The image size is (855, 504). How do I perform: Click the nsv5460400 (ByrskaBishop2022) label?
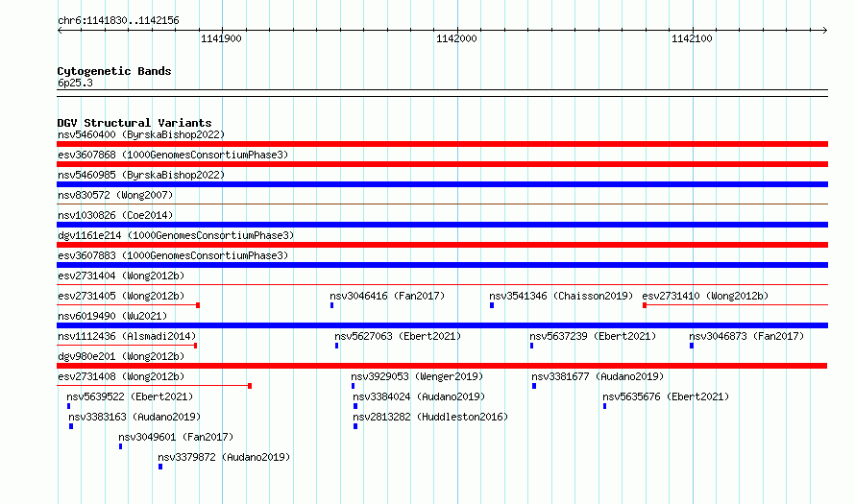pos(141,134)
